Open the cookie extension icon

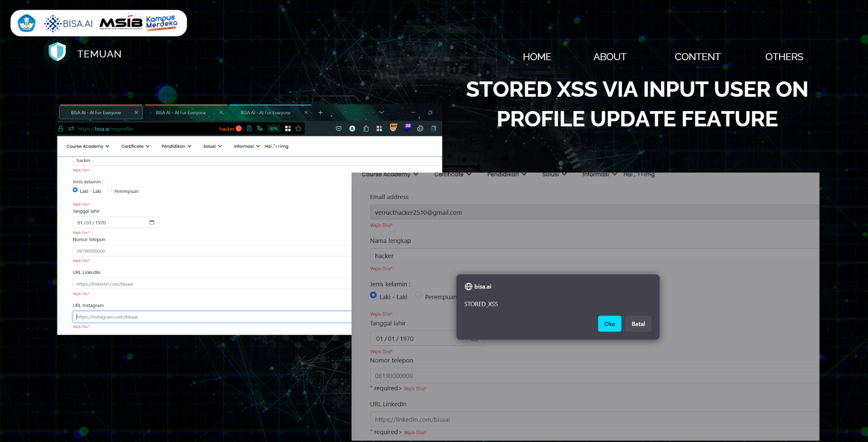[x=420, y=129]
